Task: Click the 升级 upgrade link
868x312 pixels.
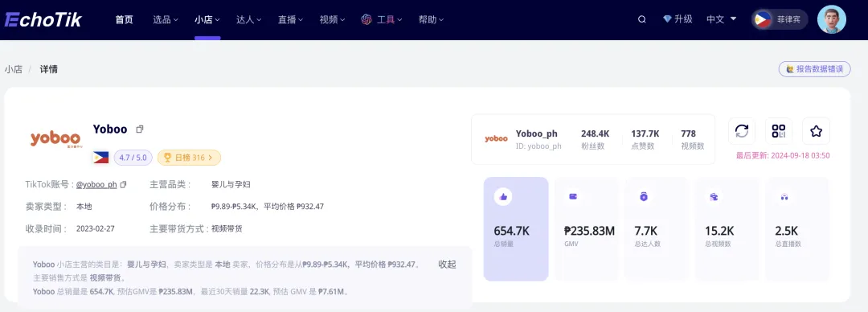Action: 683,19
